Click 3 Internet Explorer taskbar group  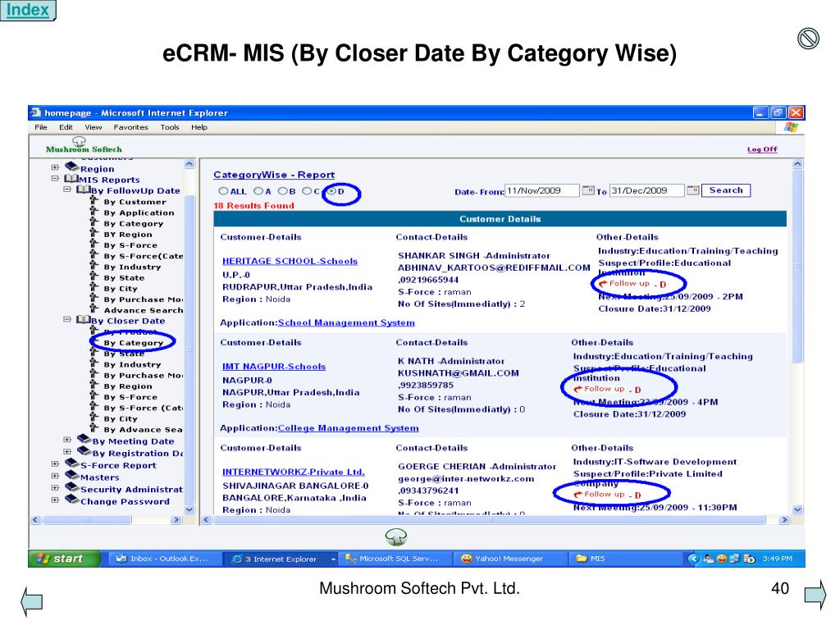tap(281, 559)
